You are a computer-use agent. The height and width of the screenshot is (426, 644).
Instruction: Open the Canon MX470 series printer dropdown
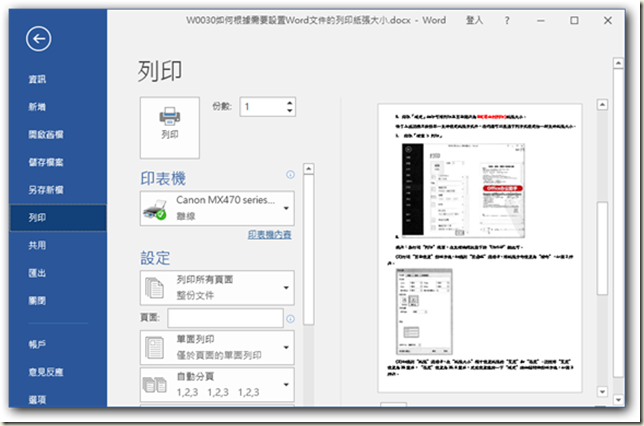(217, 208)
